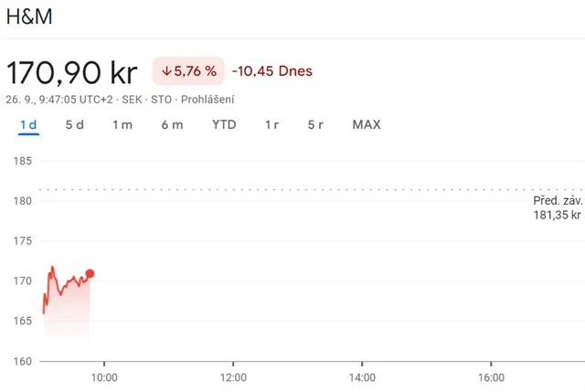Show the 6 m price history
This screenshot has height=392, width=585.
(172, 124)
